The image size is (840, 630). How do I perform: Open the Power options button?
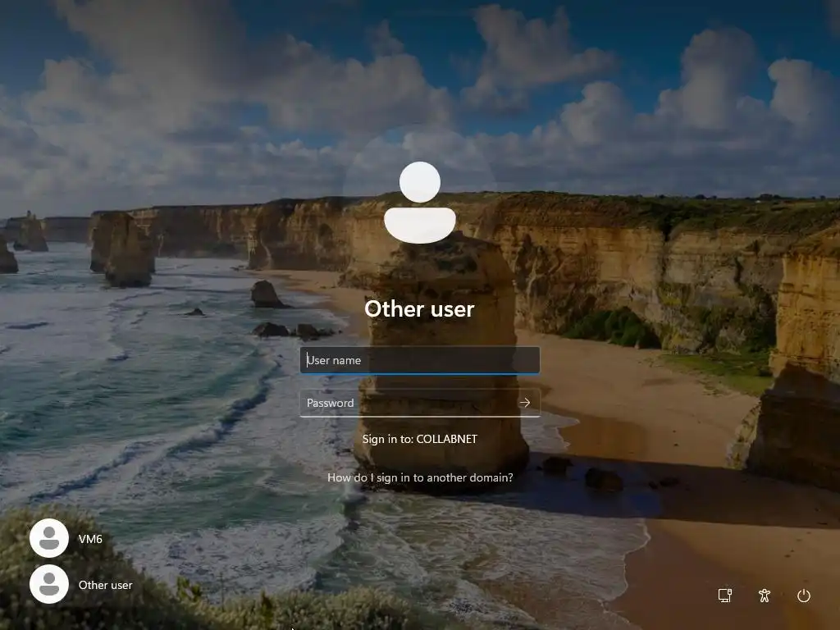click(804, 596)
